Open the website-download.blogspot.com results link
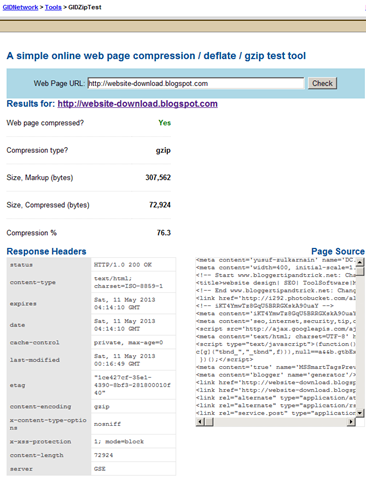Image resolution: width=366 pixels, height=480 pixels. pos(137,104)
